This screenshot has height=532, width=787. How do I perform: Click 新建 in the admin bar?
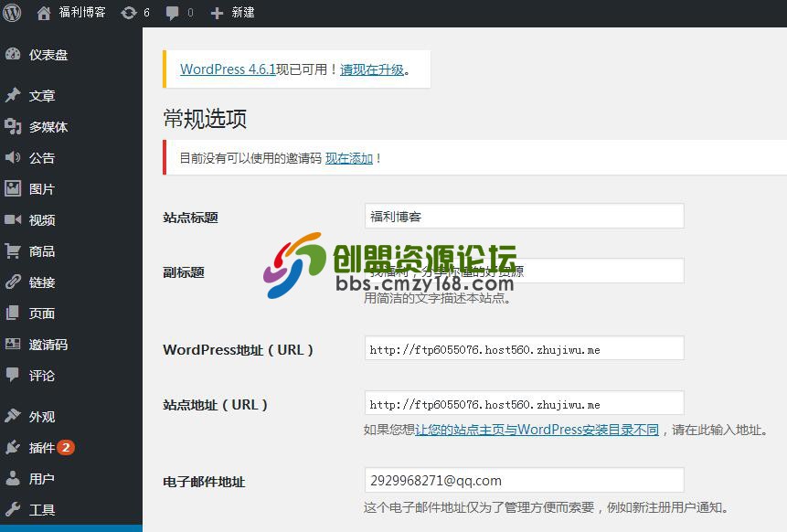pos(243,13)
